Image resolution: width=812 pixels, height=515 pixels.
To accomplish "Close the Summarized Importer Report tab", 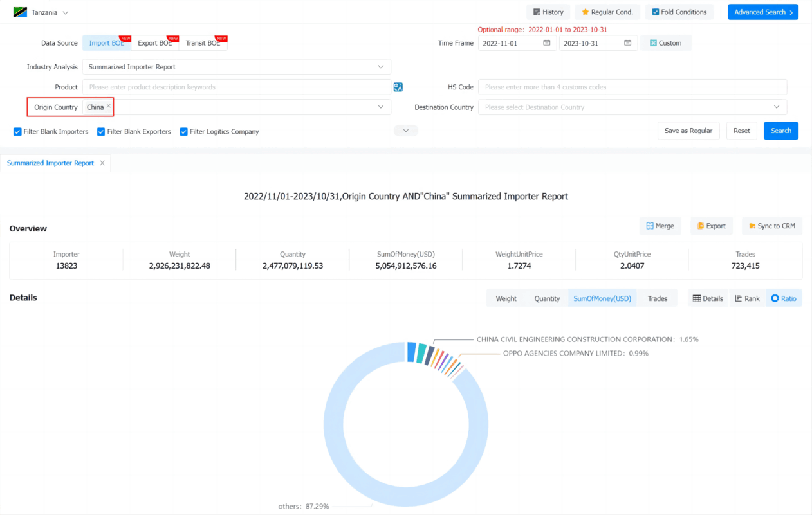I will click(x=102, y=163).
